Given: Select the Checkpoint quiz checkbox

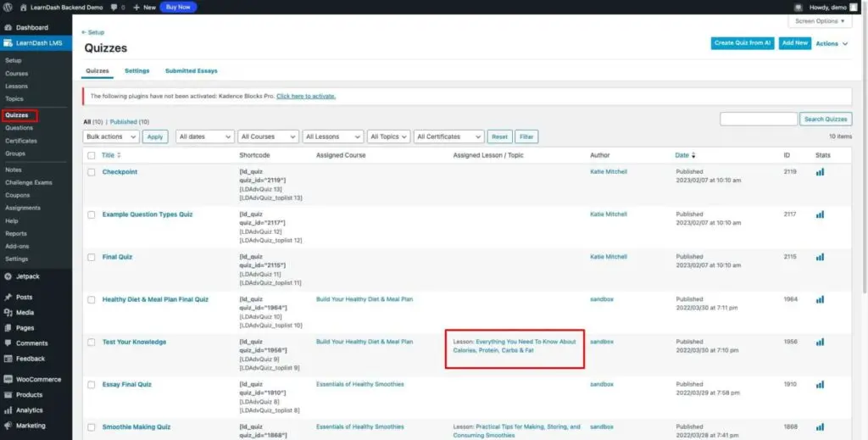Looking at the screenshot, I should (x=92, y=172).
